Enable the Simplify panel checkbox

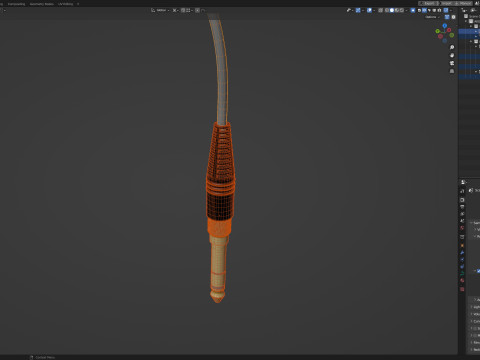coord(475,328)
